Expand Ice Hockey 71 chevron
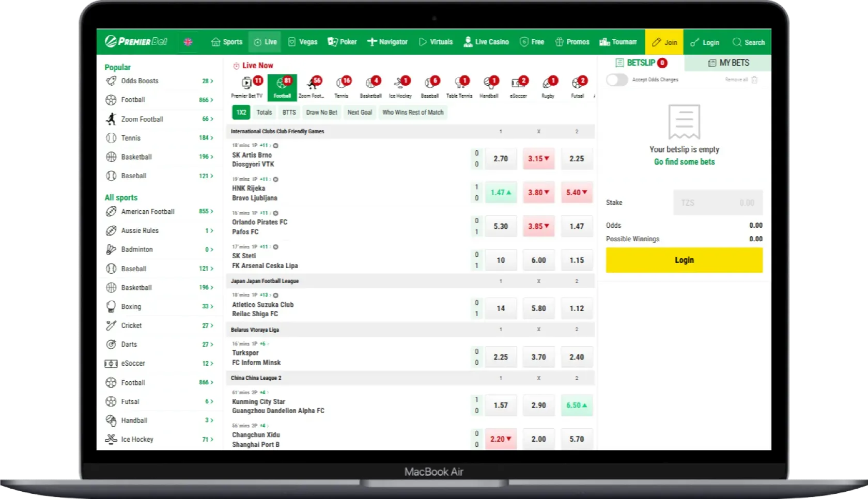Image resolution: width=868 pixels, height=499 pixels. (212, 439)
